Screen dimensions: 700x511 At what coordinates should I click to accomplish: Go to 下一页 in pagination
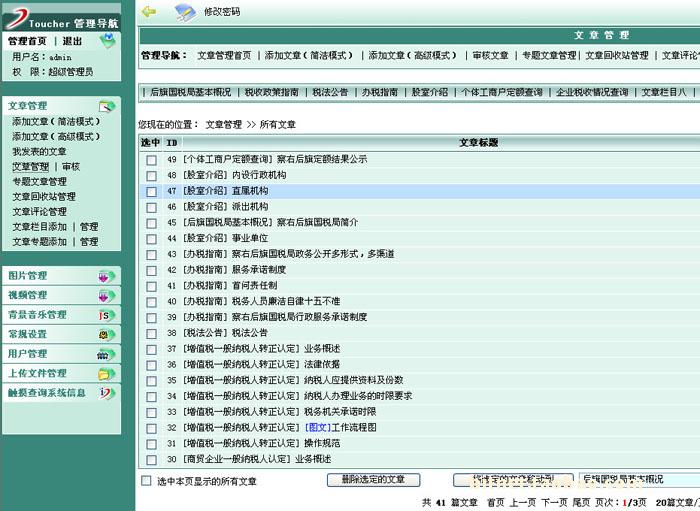[x=554, y=503]
